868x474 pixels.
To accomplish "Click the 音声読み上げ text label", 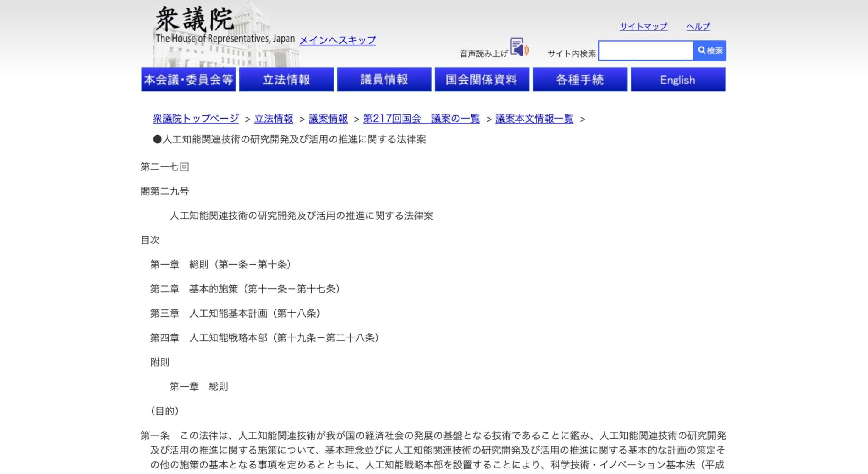I will click(484, 53).
